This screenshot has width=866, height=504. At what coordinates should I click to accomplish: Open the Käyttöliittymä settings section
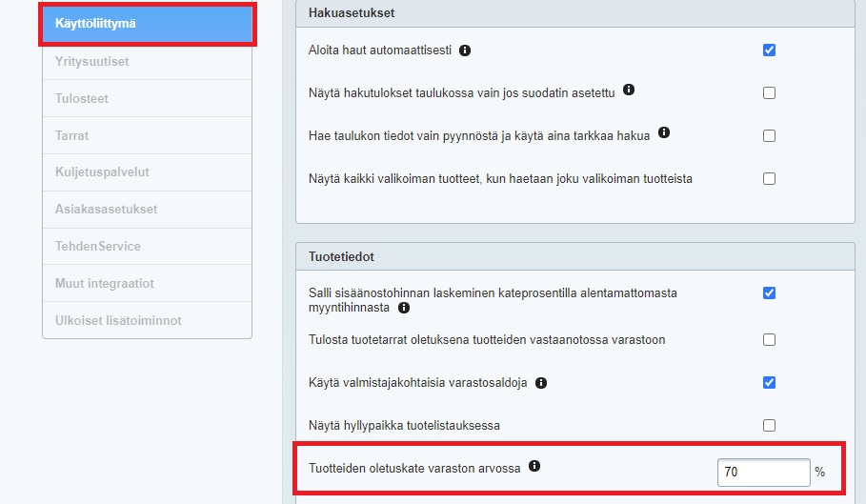(147, 24)
